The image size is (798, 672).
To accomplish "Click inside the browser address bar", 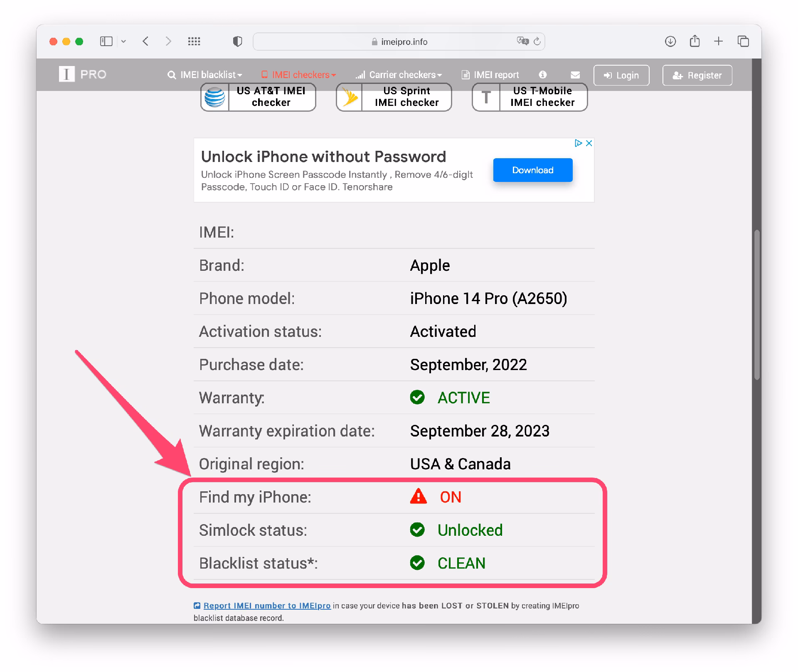I will point(398,41).
